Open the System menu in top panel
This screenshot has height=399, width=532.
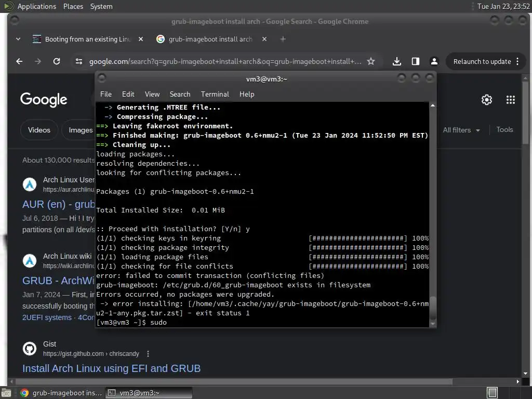tap(101, 6)
